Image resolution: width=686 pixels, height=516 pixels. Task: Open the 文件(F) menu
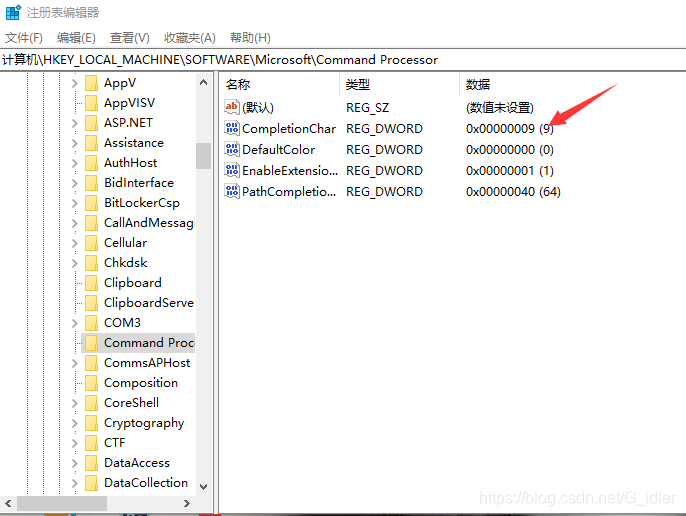click(24, 38)
